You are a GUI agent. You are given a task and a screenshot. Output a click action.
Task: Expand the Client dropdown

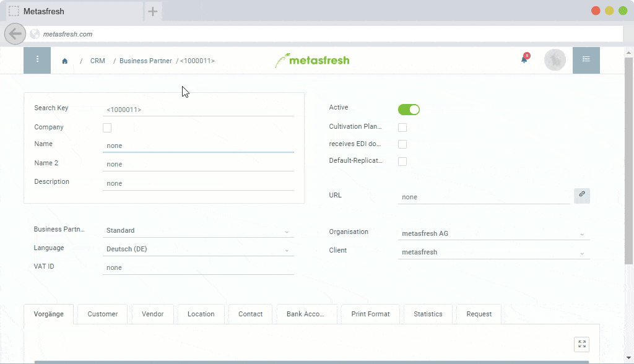493,253
